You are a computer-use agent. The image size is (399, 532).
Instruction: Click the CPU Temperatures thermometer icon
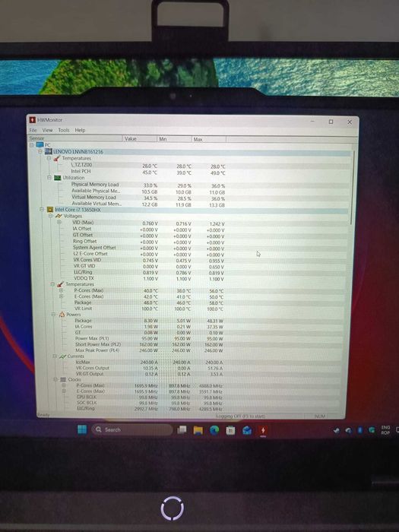point(60,284)
